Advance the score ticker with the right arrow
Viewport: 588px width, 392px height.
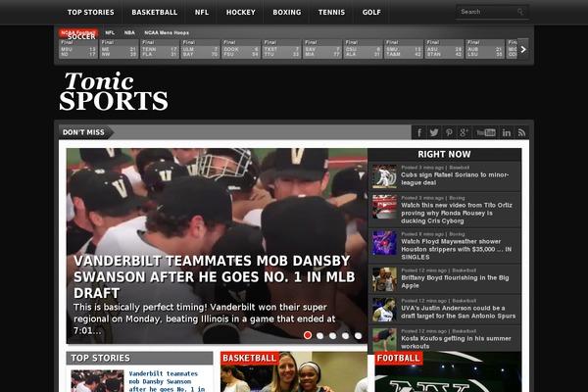[x=523, y=49]
